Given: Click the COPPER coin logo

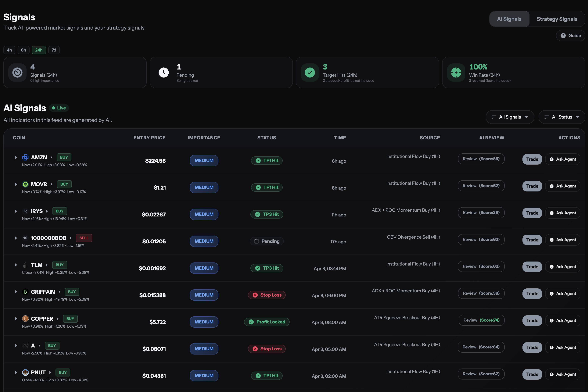Looking at the screenshot, I should [x=25, y=319].
